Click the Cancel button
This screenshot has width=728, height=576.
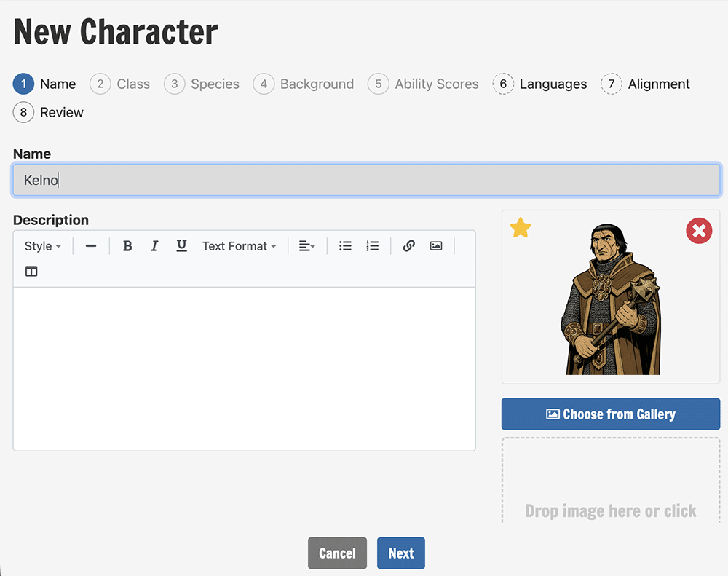337,553
